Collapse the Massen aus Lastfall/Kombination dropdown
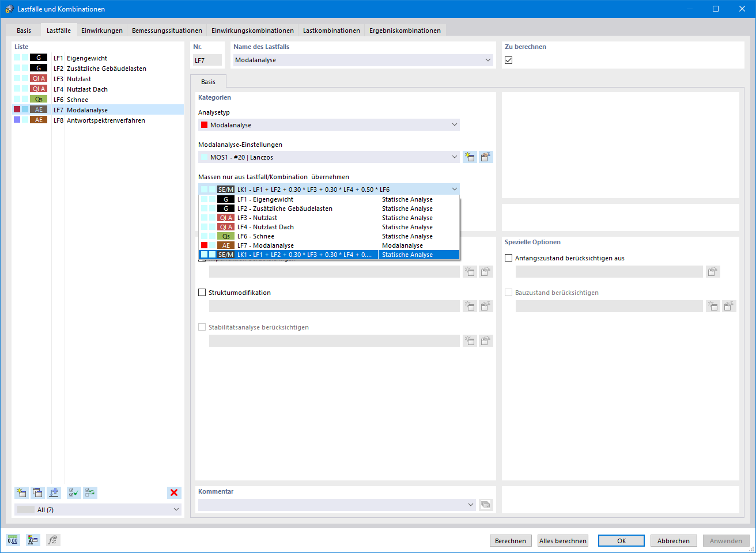This screenshot has height=553, width=756. click(x=454, y=189)
